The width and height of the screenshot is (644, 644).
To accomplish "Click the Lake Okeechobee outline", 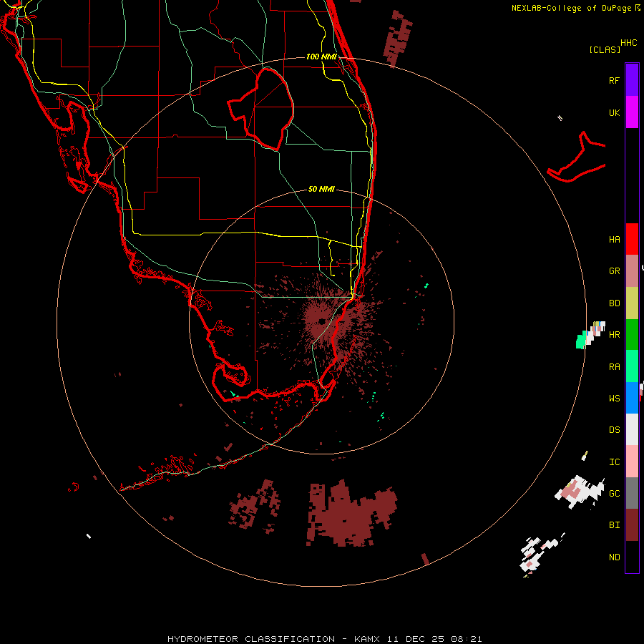I will pyautogui.click(x=261, y=109).
